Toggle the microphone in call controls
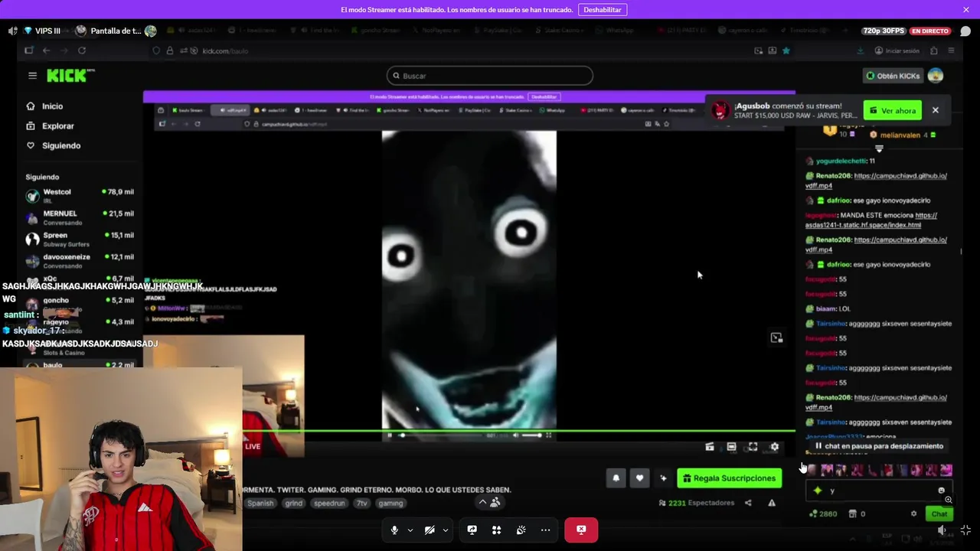Screen dimensions: 980x551 click(394, 530)
